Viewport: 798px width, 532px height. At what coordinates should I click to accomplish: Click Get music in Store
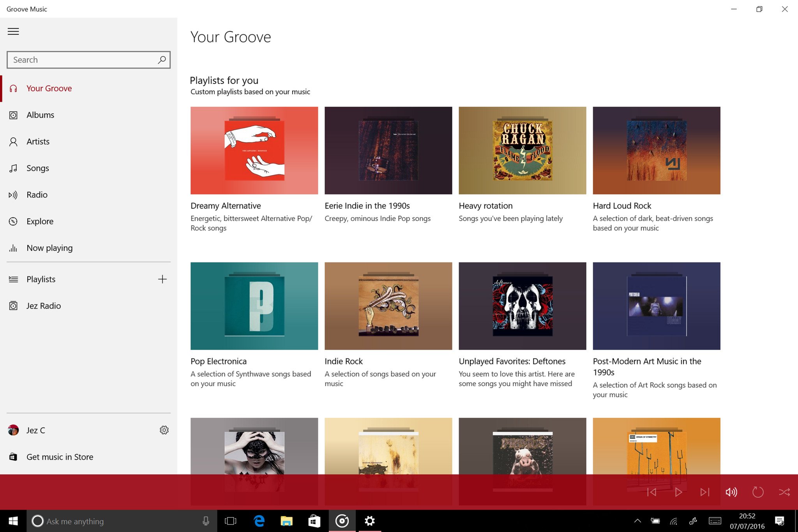60,457
